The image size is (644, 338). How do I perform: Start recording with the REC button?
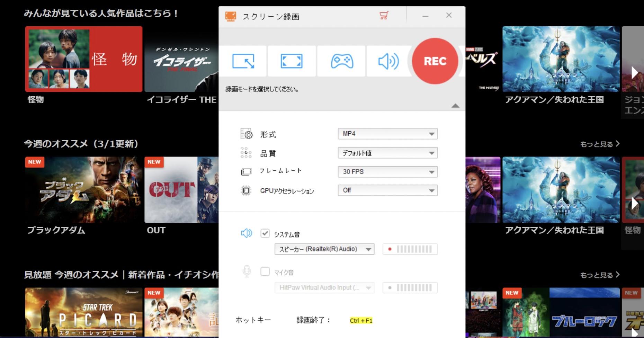pyautogui.click(x=435, y=61)
